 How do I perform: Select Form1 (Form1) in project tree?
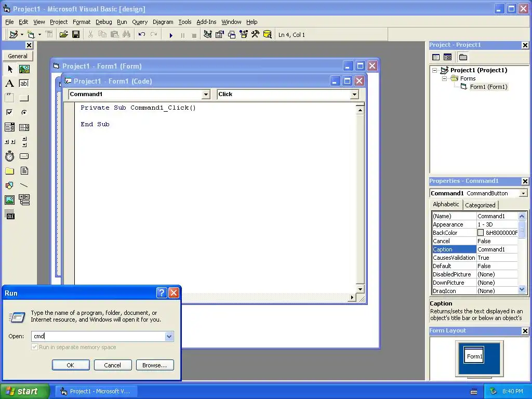(488, 87)
